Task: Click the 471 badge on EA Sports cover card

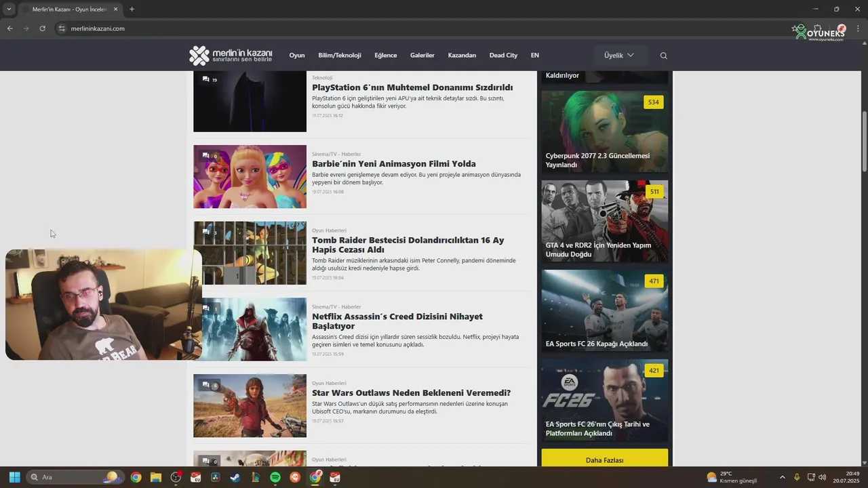Action: coord(654,281)
